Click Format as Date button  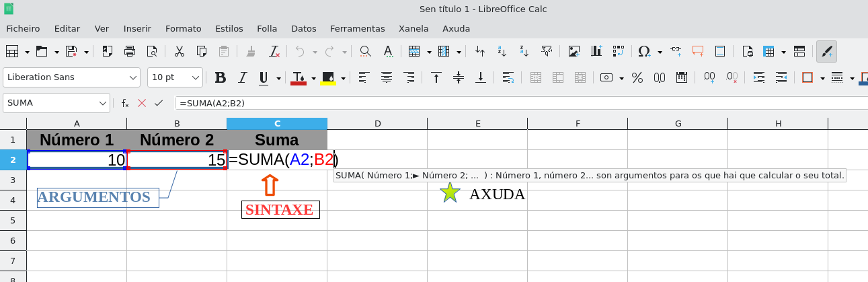click(x=682, y=77)
